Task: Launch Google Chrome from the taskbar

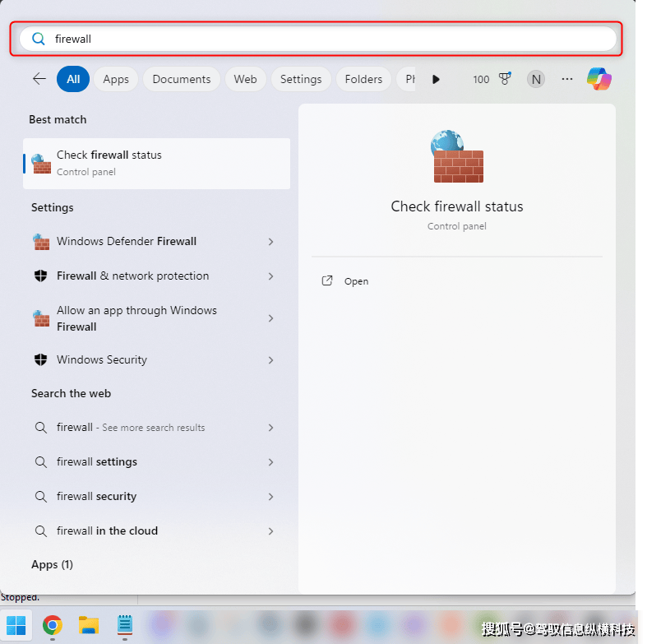Action: [x=52, y=625]
